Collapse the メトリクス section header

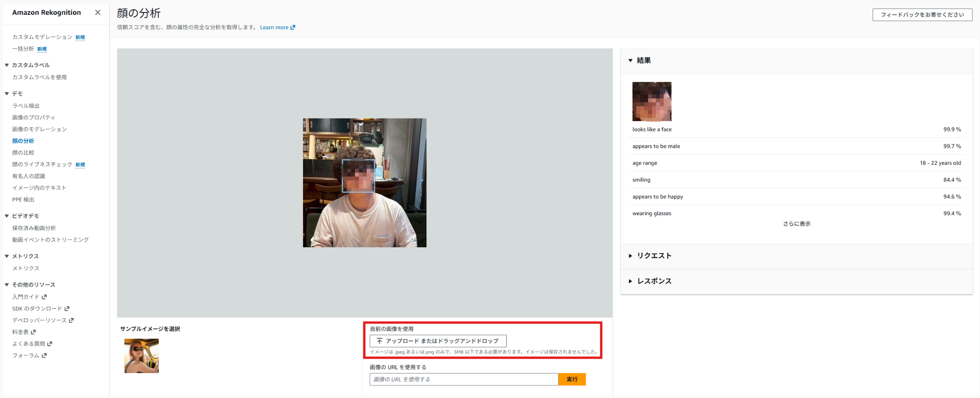pos(7,256)
